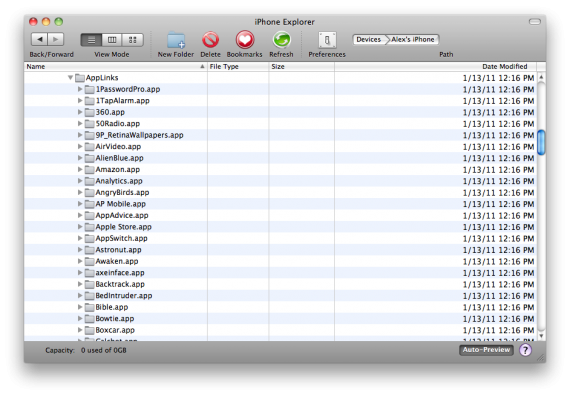The height and width of the screenshot is (396, 570).
Task: Select the Astronut.app folder icon
Action: click(x=89, y=249)
